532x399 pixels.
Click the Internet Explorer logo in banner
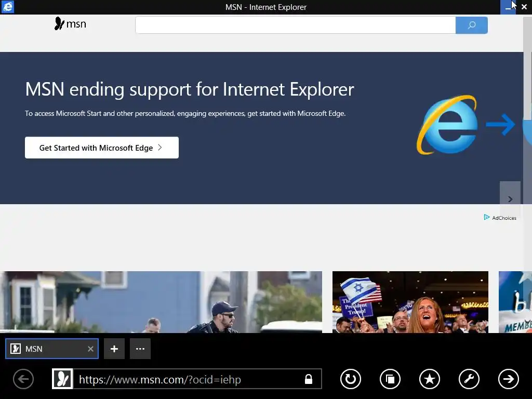pyautogui.click(x=448, y=125)
